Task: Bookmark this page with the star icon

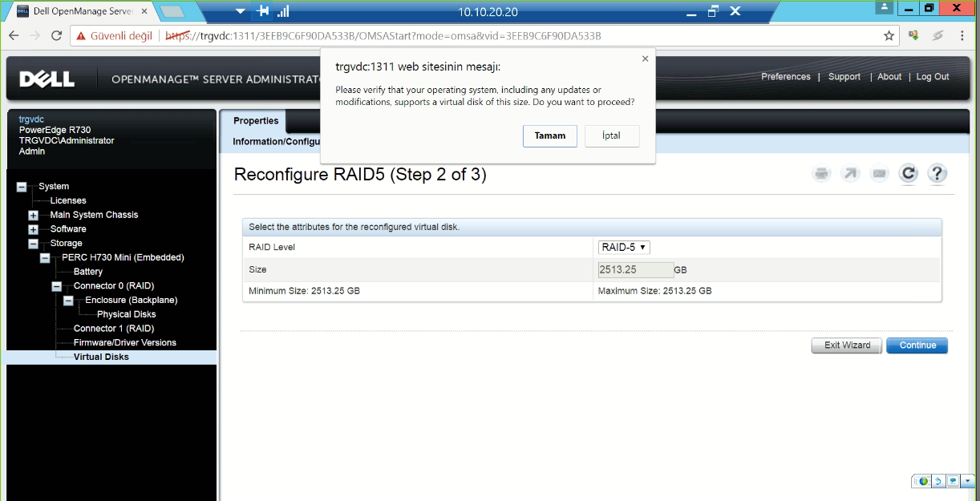Action: click(x=889, y=36)
